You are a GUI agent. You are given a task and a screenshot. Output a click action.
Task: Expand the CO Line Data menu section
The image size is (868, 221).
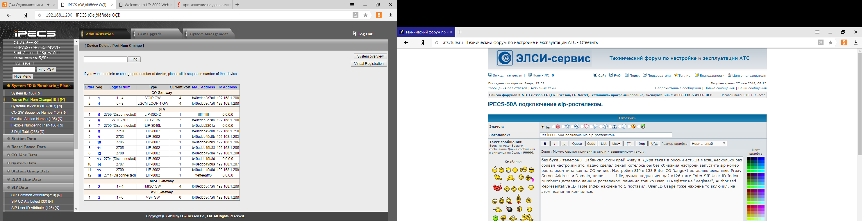click(38, 155)
